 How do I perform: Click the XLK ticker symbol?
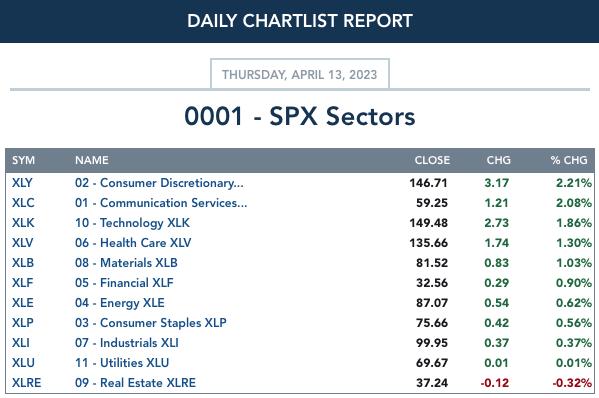[23, 223]
